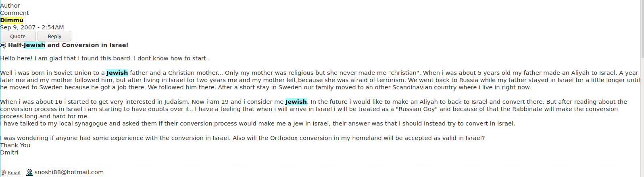
Task: Click the empty scrollbar track below the thumb
Action: (x=642, y=121)
